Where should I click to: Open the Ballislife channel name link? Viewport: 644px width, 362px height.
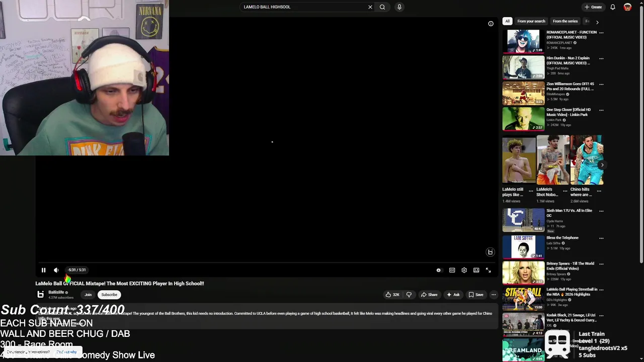[56, 292]
